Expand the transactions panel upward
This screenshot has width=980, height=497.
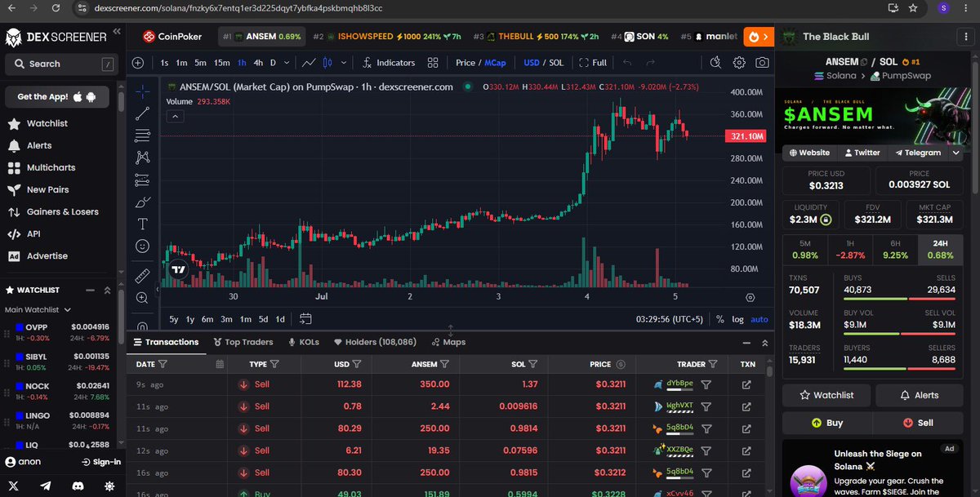764,343
